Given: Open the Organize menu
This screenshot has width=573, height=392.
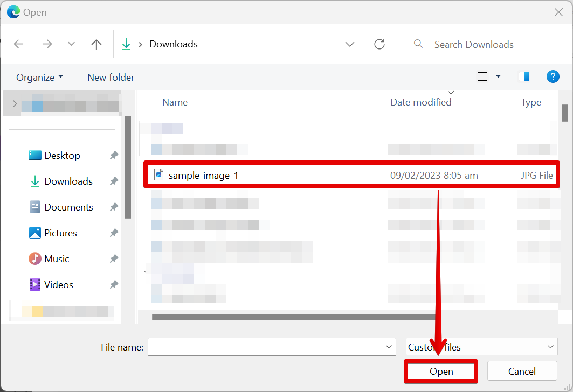Looking at the screenshot, I should pos(39,78).
